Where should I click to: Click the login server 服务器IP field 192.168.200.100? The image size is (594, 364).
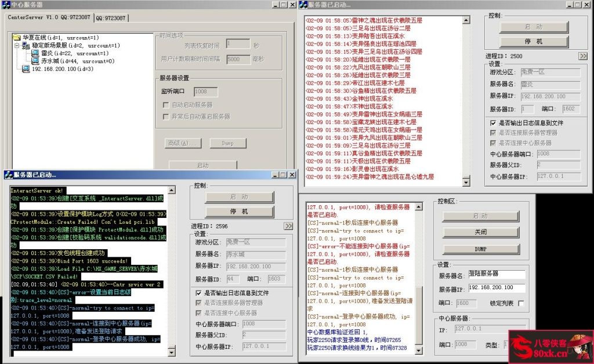point(497,288)
